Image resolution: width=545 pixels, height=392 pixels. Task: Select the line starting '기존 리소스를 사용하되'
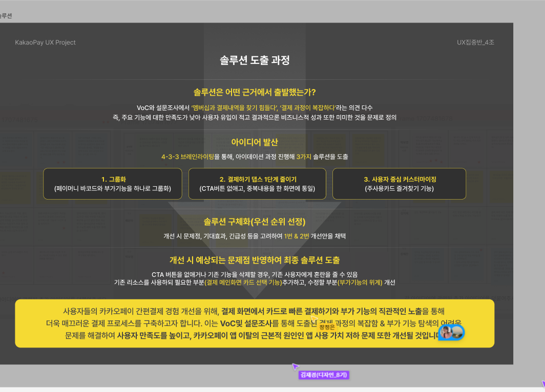[255, 282]
